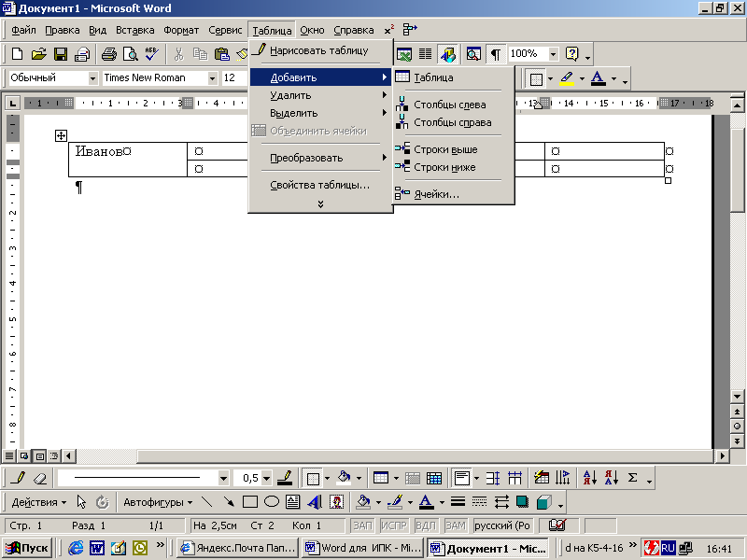Image resolution: width=747 pixels, height=560 pixels.
Task: Open the Удалить submenu
Action: click(320, 95)
